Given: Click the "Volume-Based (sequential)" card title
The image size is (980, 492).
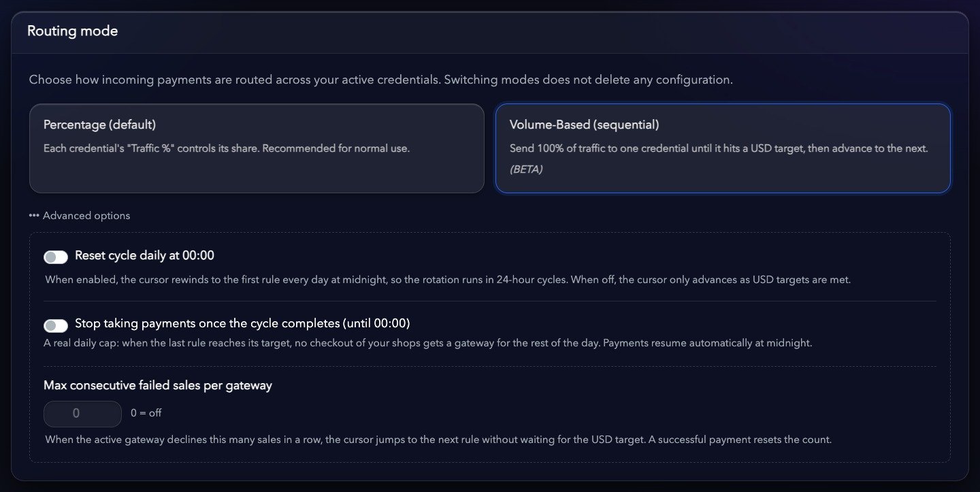Looking at the screenshot, I should (584, 125).
